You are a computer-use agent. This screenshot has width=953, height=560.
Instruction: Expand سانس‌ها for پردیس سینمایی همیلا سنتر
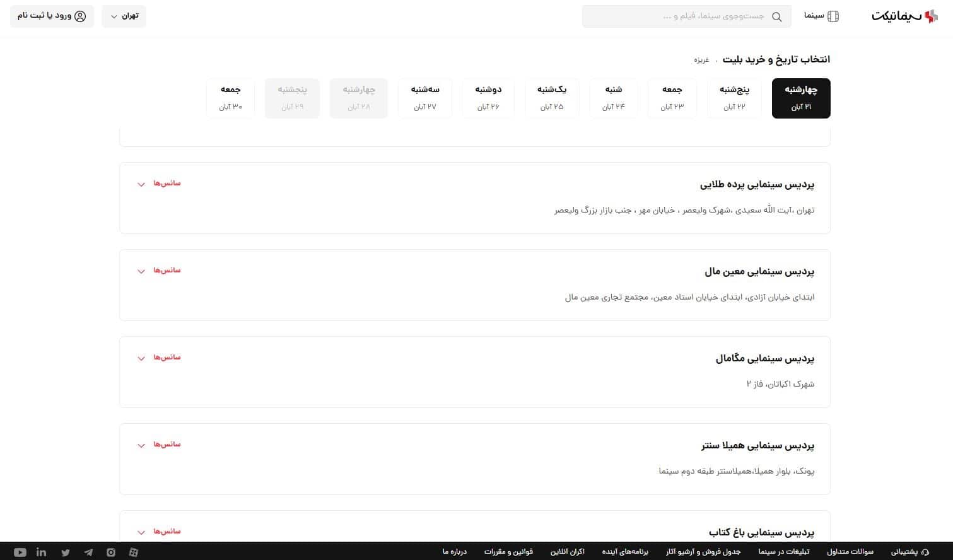(x=159, y=445)
